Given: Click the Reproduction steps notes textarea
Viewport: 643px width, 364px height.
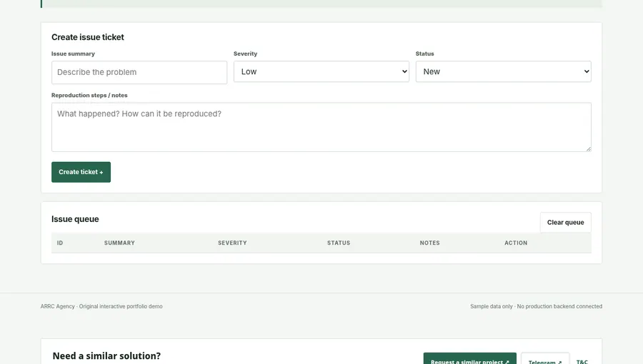Looking at the screenshot, I should click(321, 127).
